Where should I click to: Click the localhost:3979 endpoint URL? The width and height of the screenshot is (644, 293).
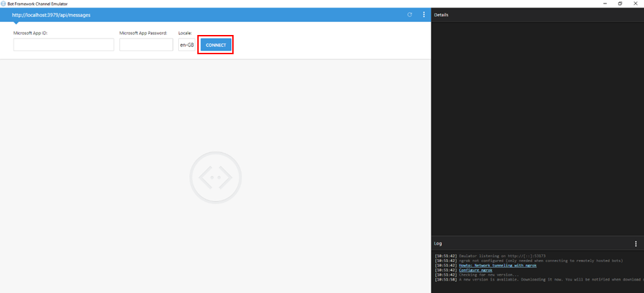point(51,15)
